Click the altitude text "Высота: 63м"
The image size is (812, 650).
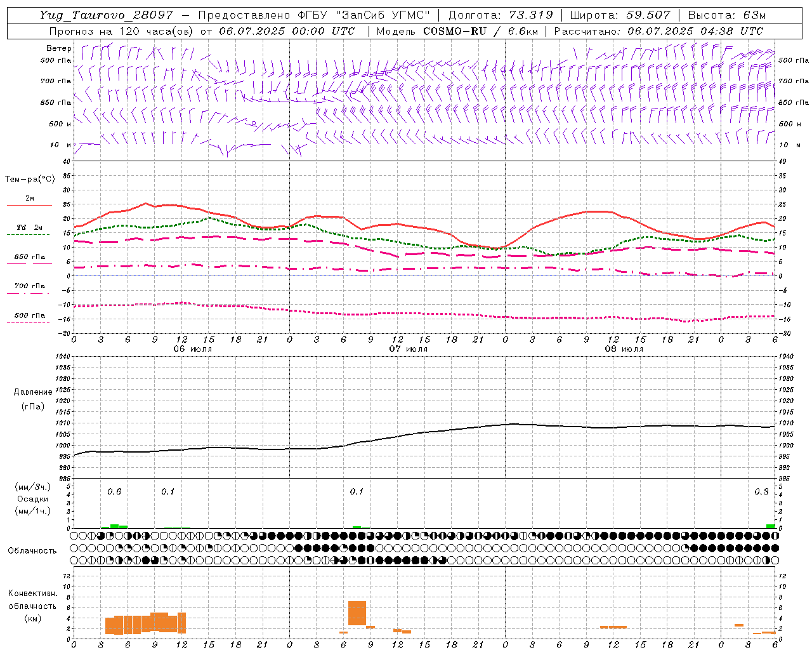726,15
